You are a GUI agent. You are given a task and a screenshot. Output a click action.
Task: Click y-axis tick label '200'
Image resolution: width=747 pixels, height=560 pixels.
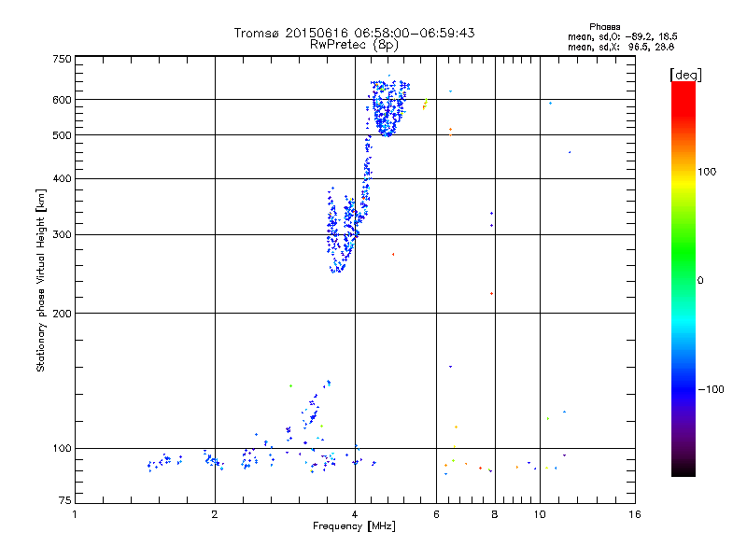point(62,314)
